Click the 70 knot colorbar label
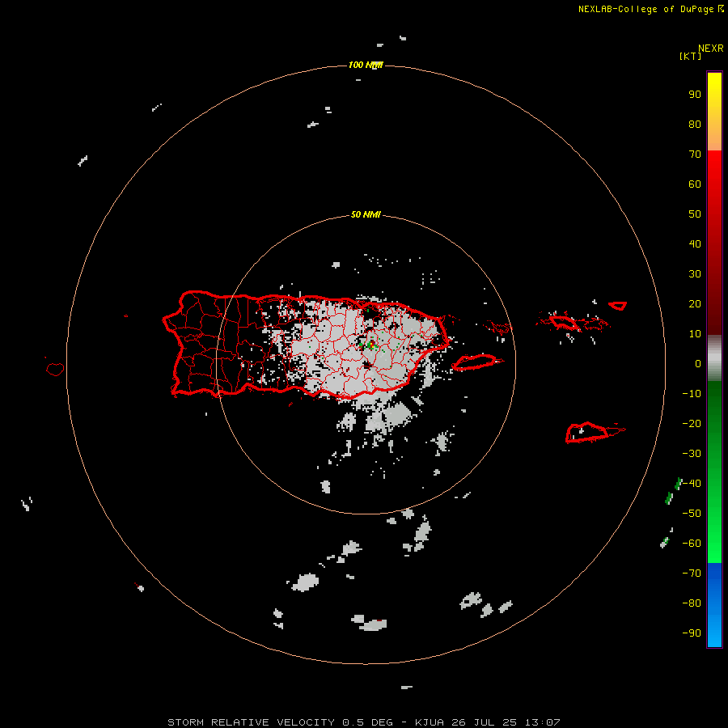The width and height of the screenshot is (728, 728). (695, 154)
